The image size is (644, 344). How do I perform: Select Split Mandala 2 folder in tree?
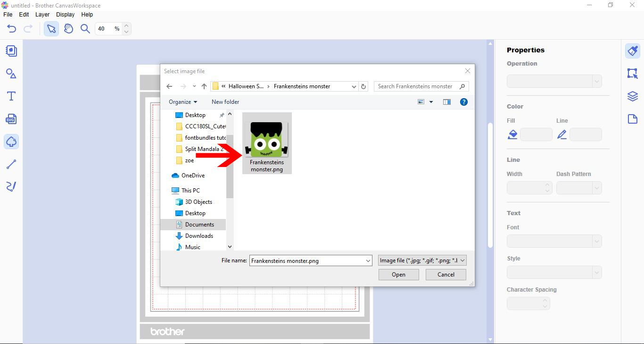pos(200,149)
